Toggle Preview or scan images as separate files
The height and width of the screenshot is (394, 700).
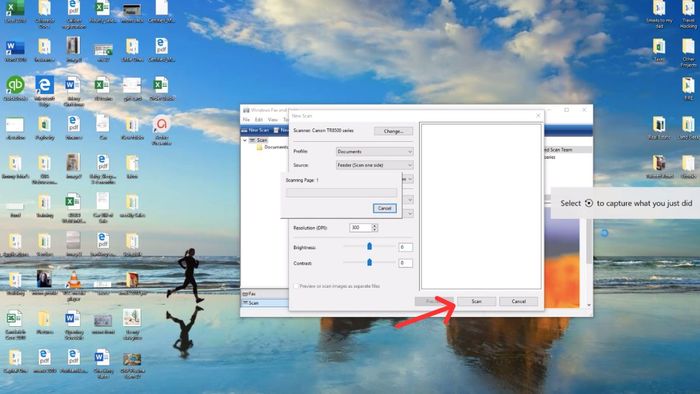[296, 286]
